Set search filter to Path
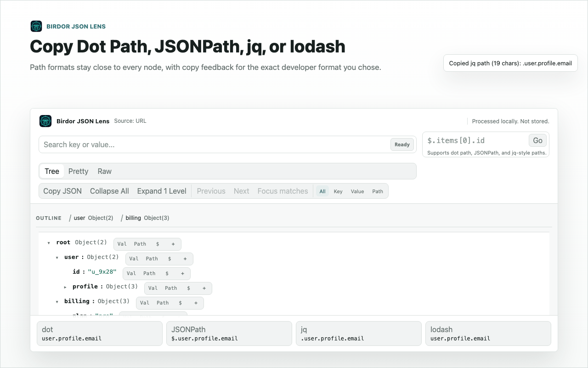This screenshot has height=368, width=588. pyautogui.click(x=378, y=191)
